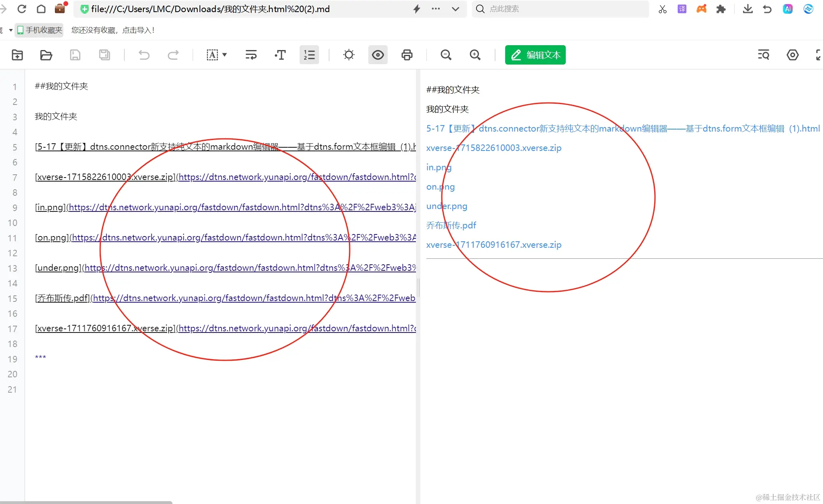
Task: Expand the address bar chevron dropdown
Action: point(455,9)
